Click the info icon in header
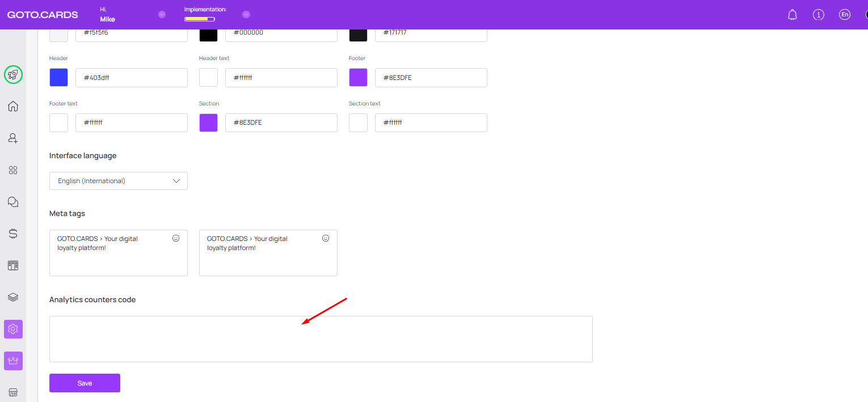 pyautogui.click(x=818, y=15)
